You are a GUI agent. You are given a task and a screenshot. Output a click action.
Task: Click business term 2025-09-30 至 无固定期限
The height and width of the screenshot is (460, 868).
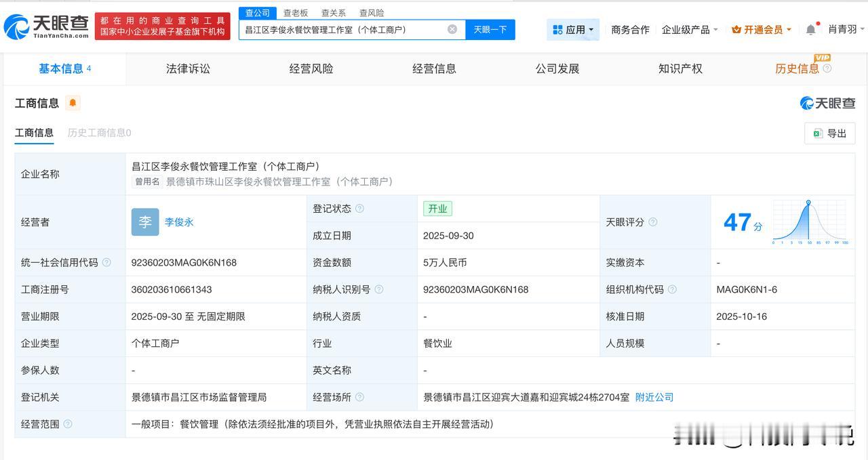click(188, 316)
